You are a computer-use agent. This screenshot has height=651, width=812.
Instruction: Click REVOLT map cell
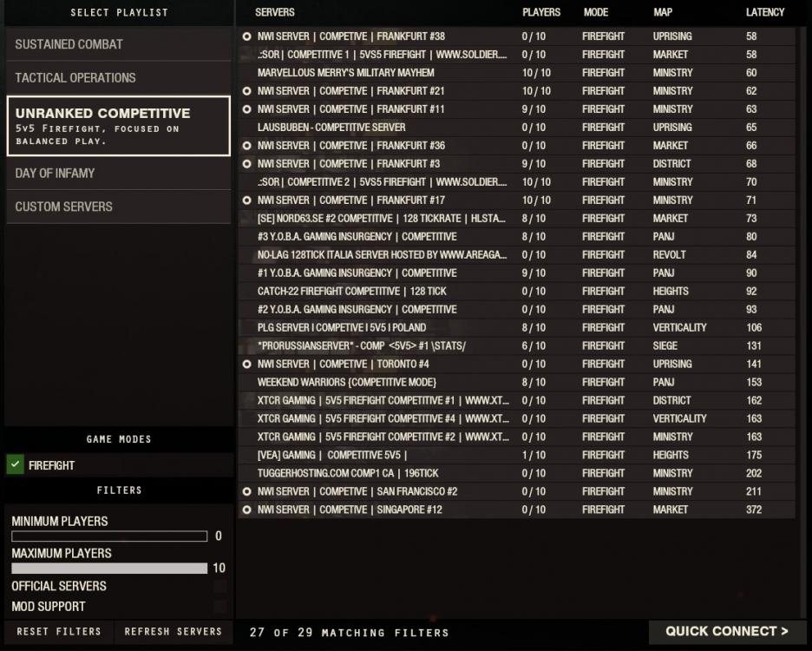click(x=669, y=255)
